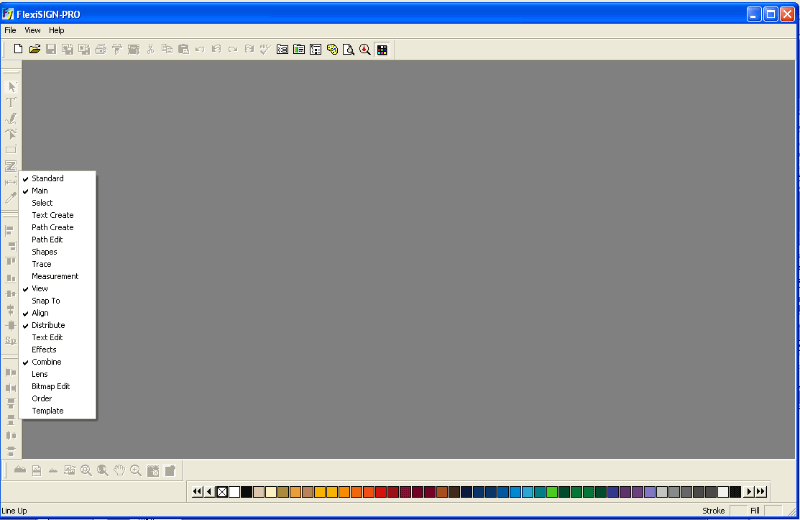Step palette forward one color
800x520 pixels.
pyautogui.click(x=748, y=491)
